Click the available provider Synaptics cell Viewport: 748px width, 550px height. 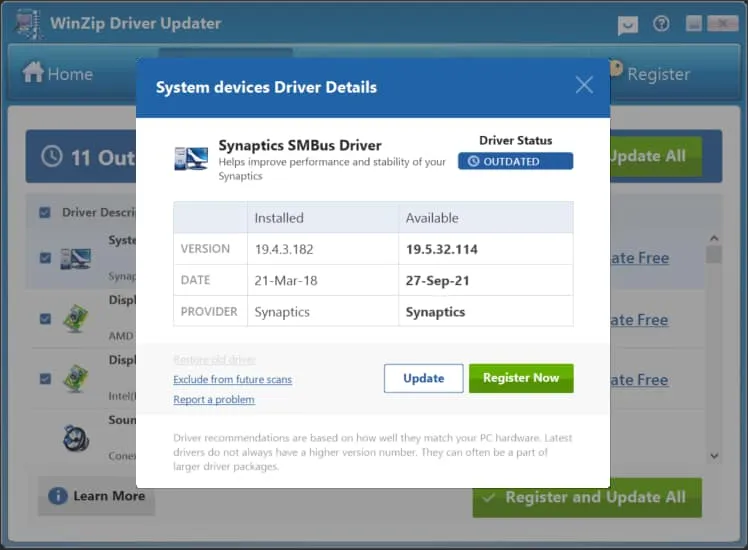[x=486, y=311]
